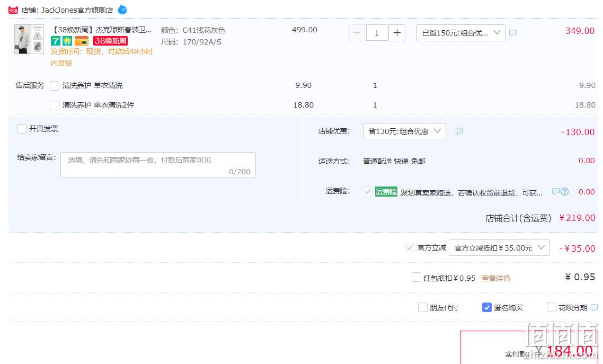Click the 普通配送 快递 免邮 shipping text
603x364 pixels.
click(394, 161)
